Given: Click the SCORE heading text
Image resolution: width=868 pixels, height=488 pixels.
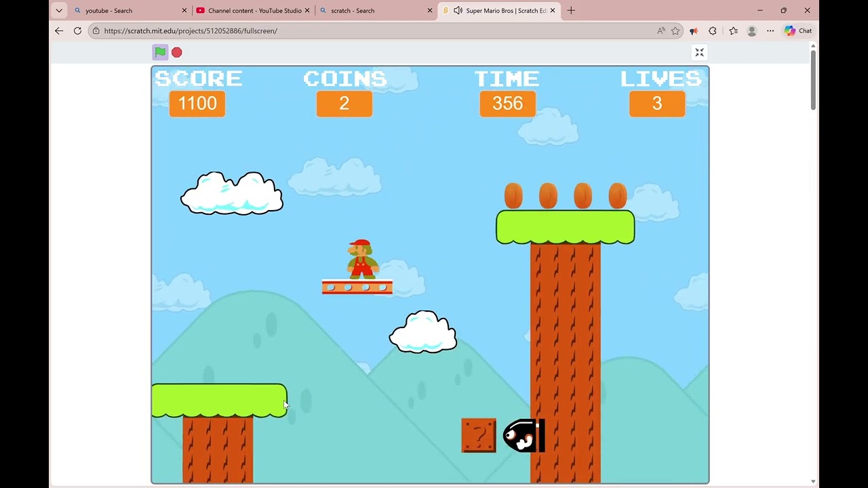Looking at the screenshot, I should point(198,79).
